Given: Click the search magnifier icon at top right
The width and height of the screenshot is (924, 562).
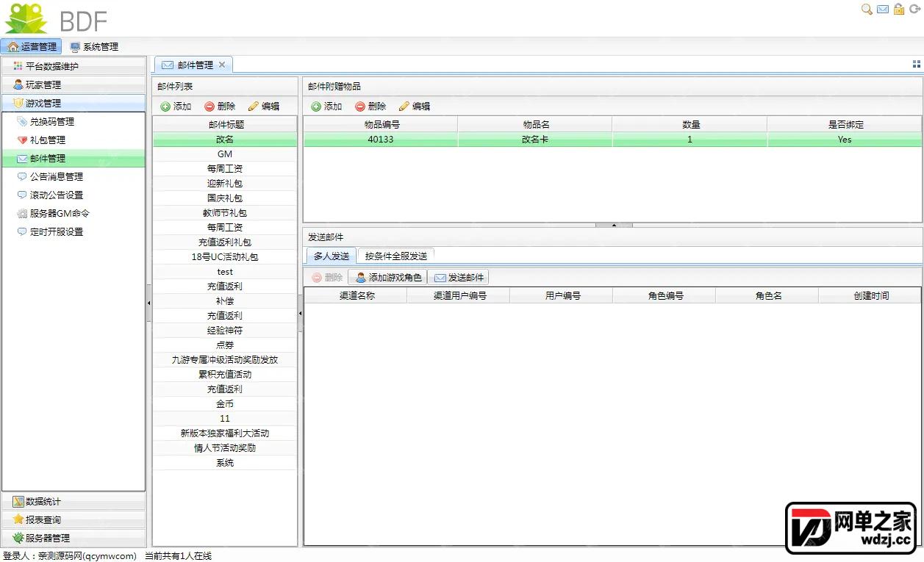Looking at the screenshot, I should click(x=867, y=10).
